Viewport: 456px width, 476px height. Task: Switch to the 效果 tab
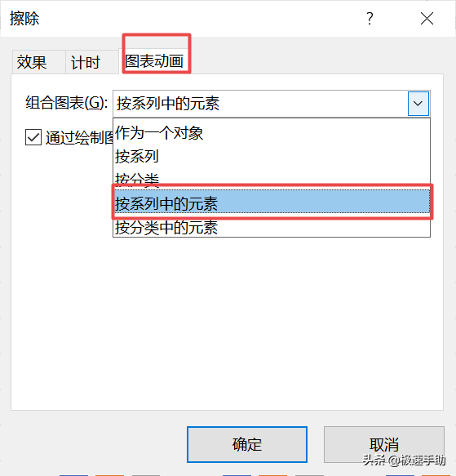pyautogui.click(x=32, y=62)
